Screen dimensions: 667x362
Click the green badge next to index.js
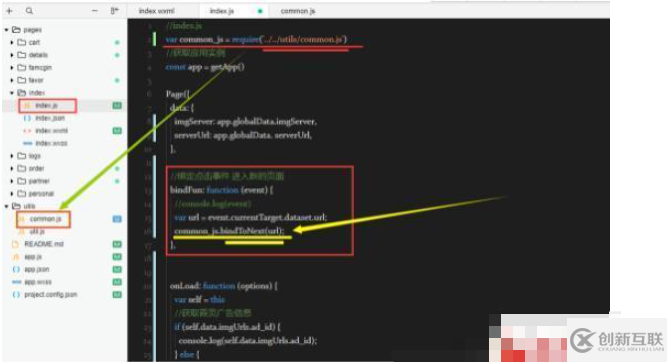(x=117, y=105)
